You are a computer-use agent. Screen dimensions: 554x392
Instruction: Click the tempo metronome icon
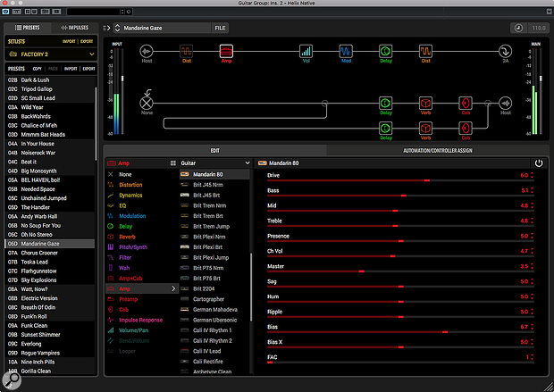518,28
